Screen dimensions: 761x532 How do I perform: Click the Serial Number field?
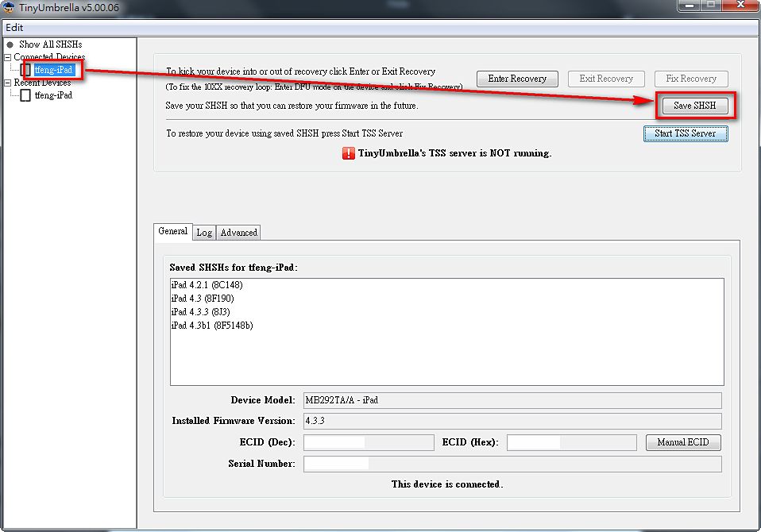coord(512,464)
